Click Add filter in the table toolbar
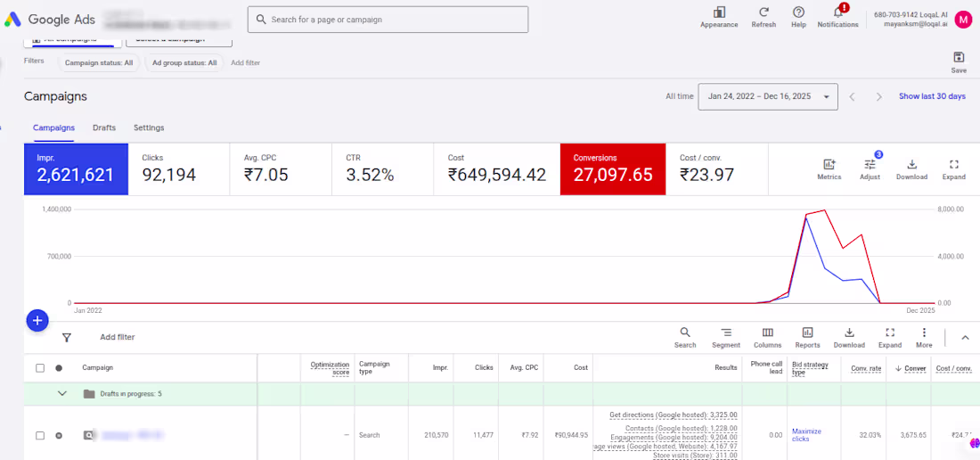The image size is (980, 460). point(118,338)
